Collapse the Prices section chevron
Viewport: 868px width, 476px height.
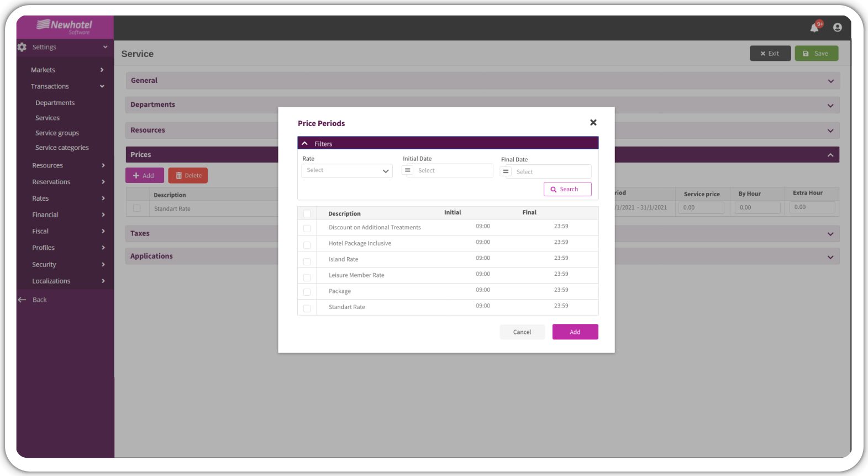coord(830,155)
